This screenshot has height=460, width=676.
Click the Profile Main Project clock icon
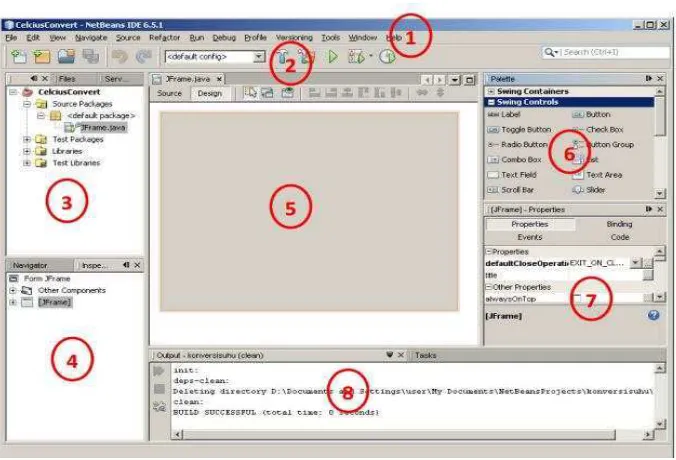[x=387, y=56]
